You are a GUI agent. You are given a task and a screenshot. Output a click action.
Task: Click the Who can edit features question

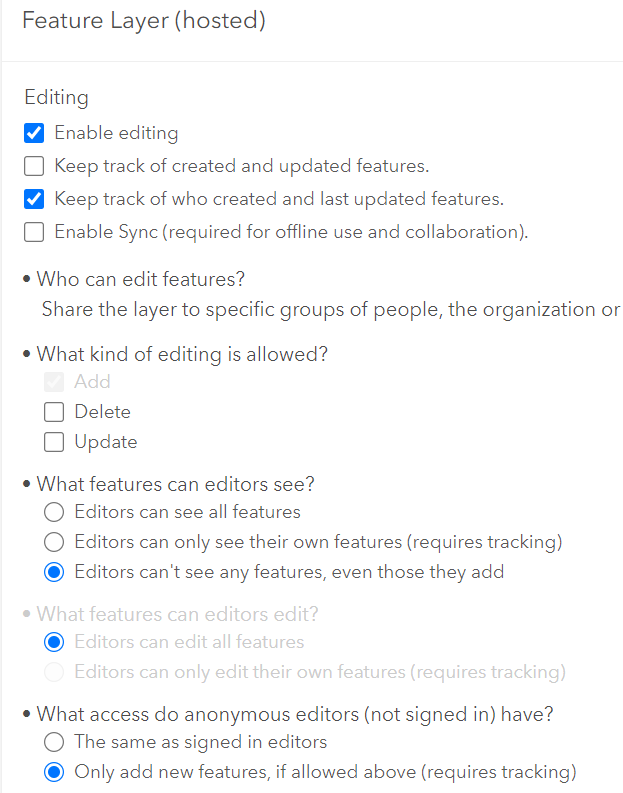(x=140, y=279)
